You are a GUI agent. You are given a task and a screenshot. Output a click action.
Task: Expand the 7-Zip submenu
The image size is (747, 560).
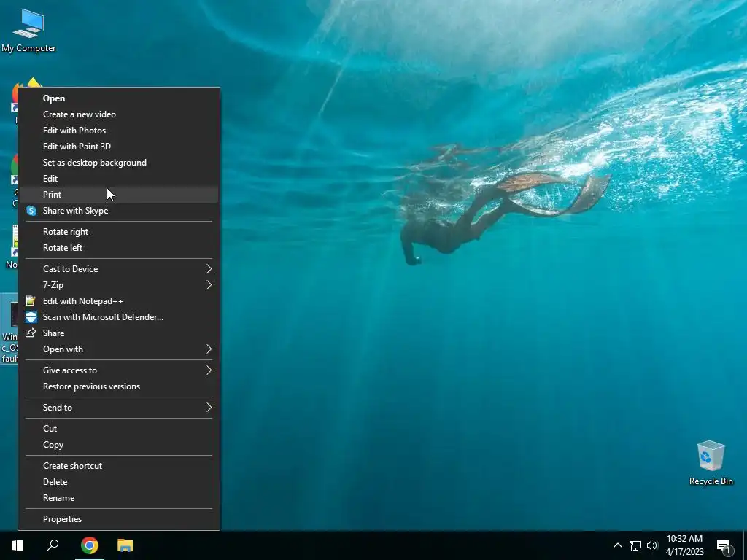click(x=119, y=285)
